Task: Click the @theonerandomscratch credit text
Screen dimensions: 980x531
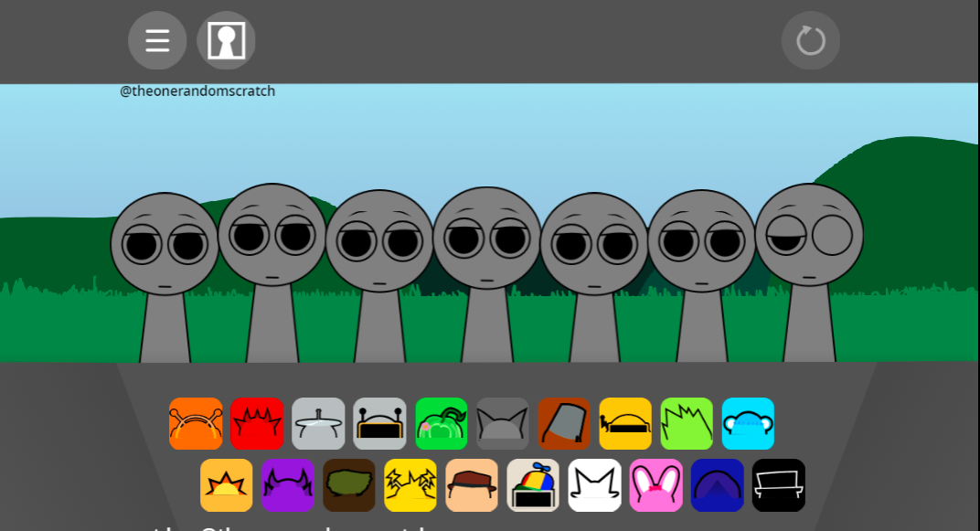Action: click(x=197, y=91)
